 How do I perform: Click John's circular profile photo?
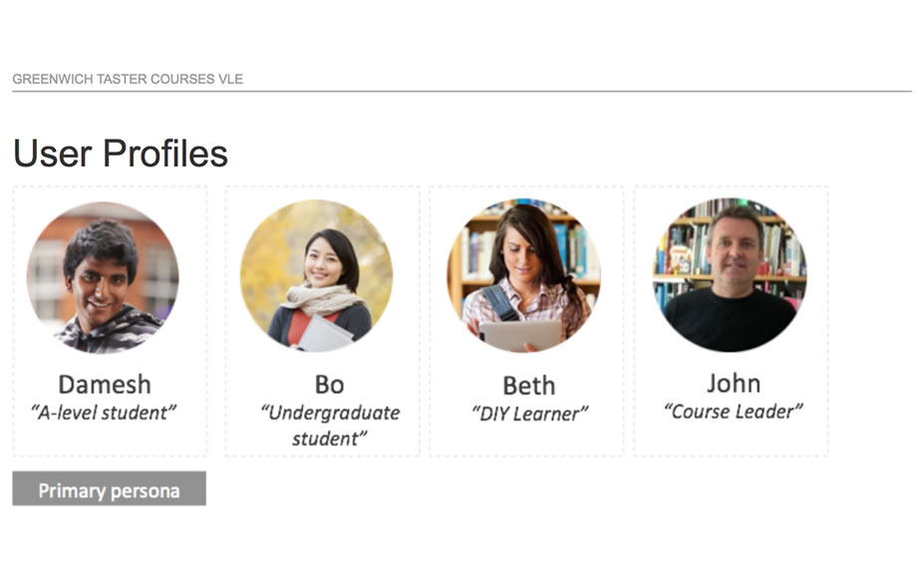point(730,276)
